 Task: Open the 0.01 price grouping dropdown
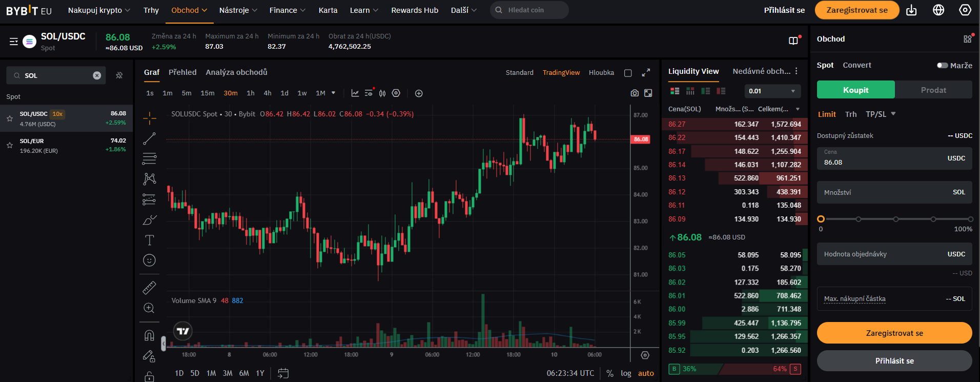tap(772, 91)
